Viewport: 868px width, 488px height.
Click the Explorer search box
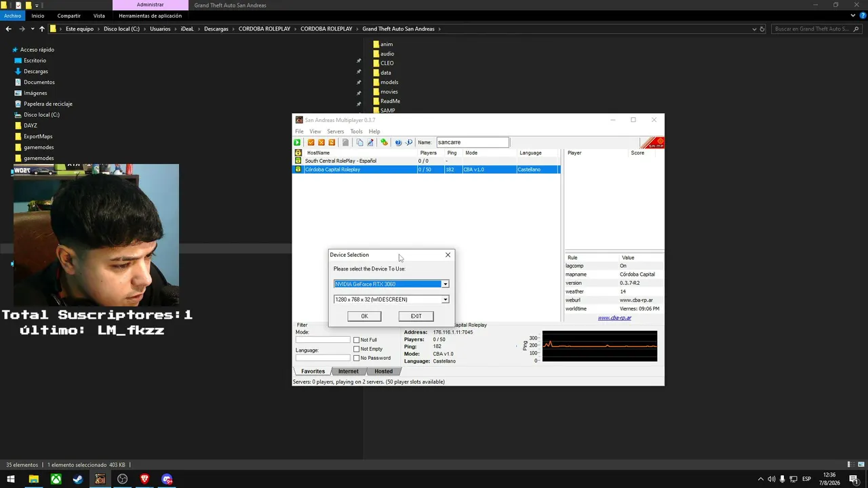(x=816, y=29)
